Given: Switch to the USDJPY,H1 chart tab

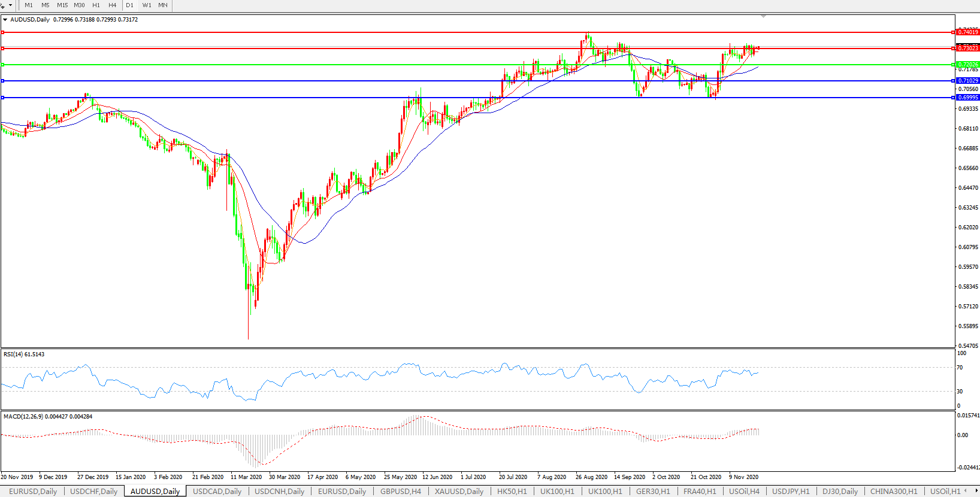Looking at the screenshot, I should 791,492.
